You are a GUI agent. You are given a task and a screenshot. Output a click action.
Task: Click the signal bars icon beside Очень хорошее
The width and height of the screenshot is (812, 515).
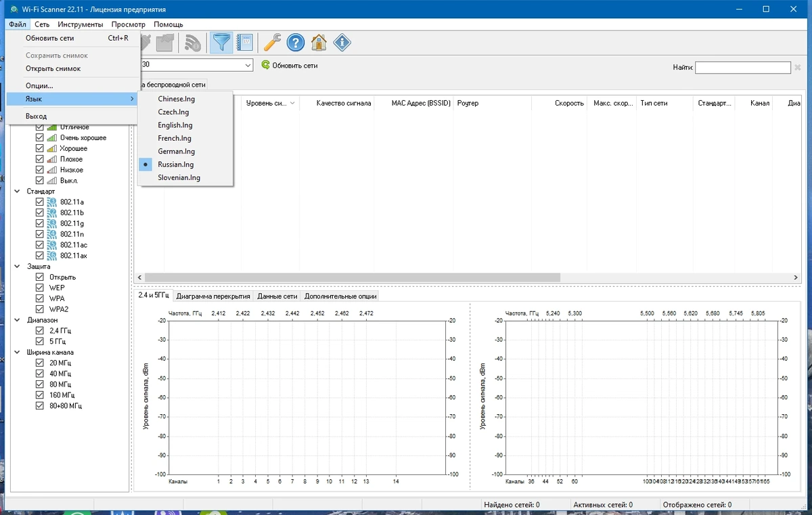tap(52, 137)
